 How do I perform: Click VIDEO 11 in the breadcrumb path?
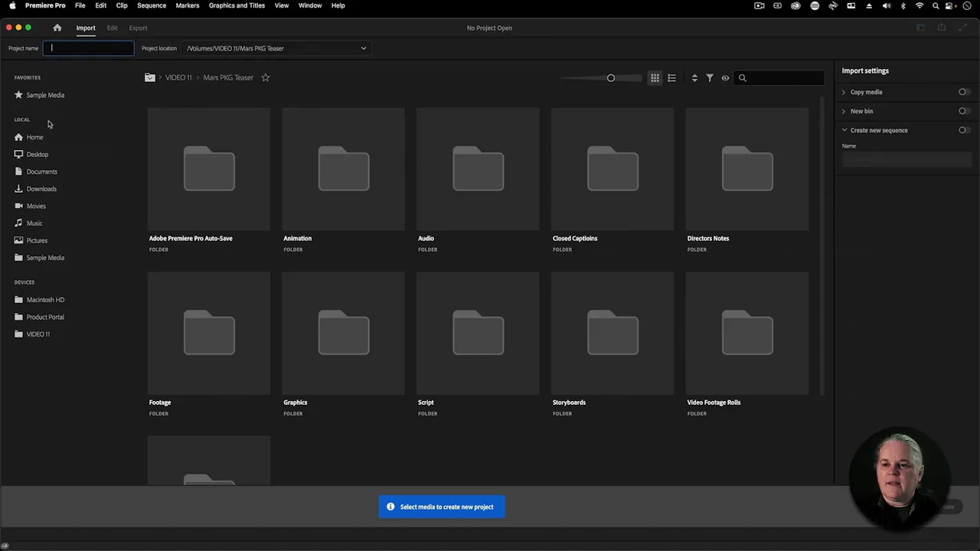[178, 77]
